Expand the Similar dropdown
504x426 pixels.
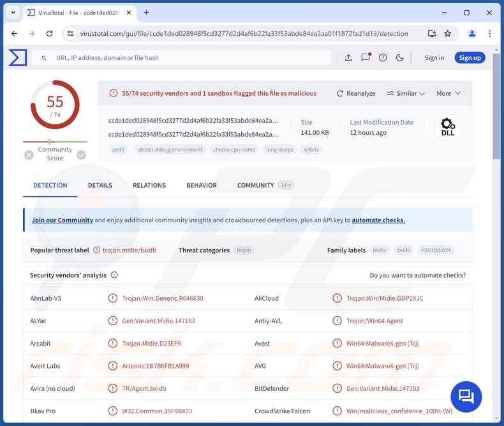click(406, 93)
